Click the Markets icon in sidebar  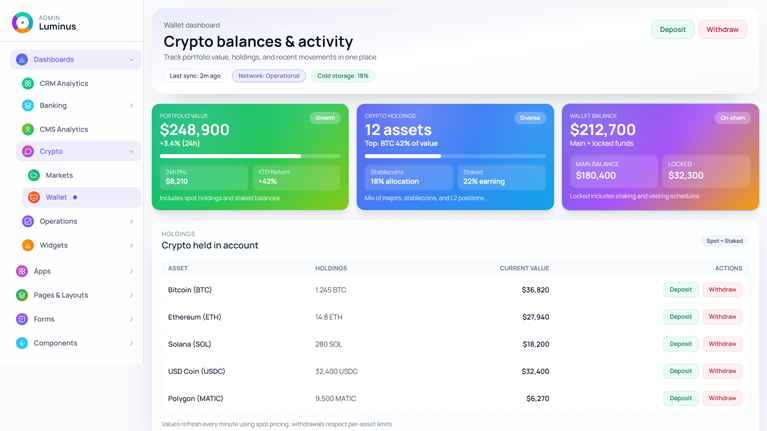(34, 175)
